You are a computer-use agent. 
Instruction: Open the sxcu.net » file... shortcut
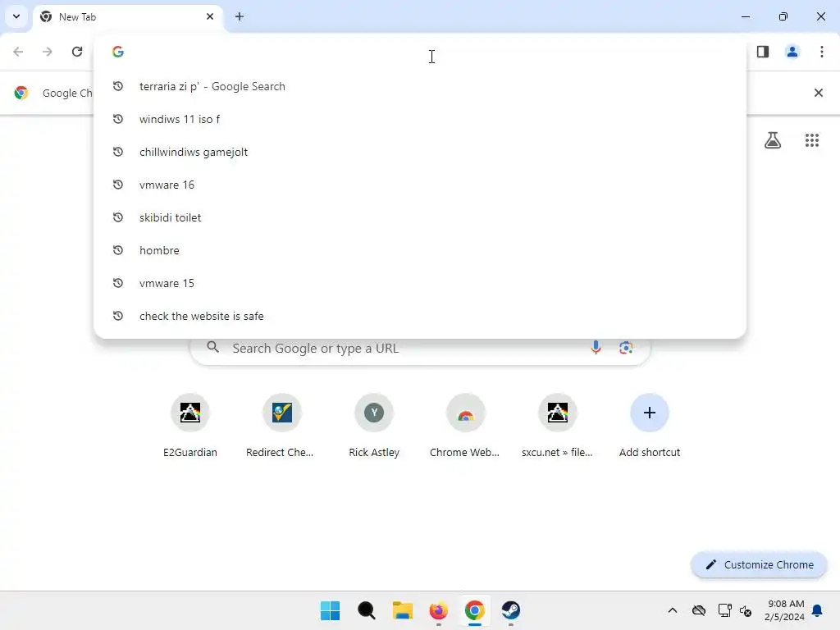click(x=558, y=427)
